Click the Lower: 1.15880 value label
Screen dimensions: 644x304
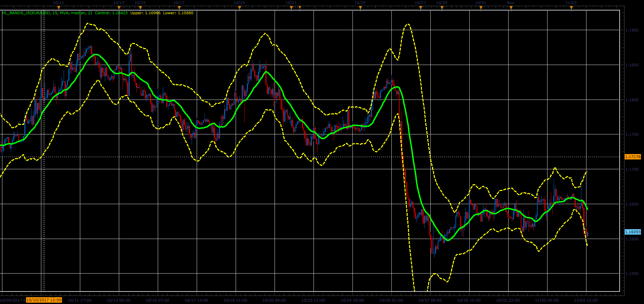pos(178,13)
